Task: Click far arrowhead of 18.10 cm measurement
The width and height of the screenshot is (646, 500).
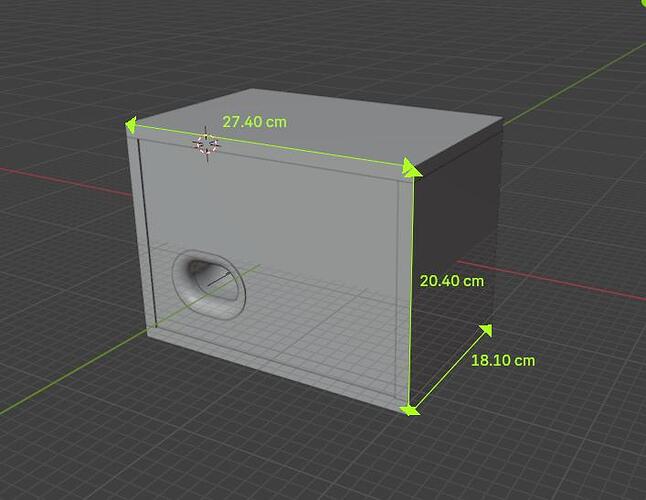Action: click(x=486, y=330)
